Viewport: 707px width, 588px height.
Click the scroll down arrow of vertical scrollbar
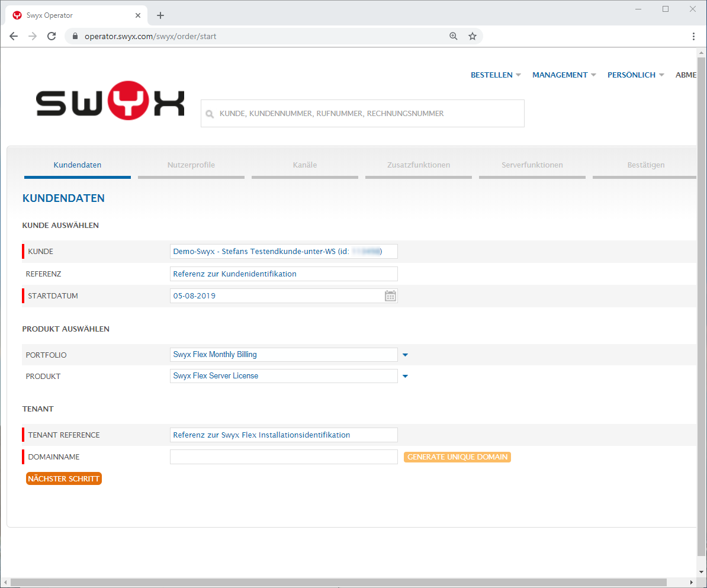(701, 572)
